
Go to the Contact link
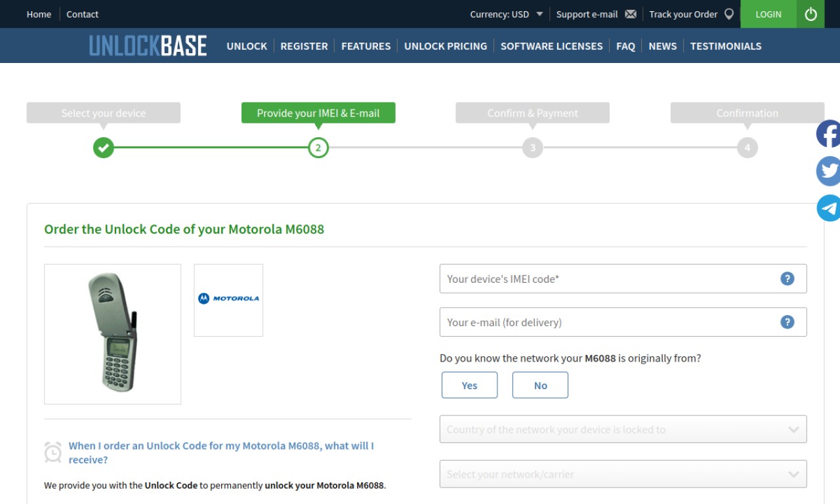82,14
